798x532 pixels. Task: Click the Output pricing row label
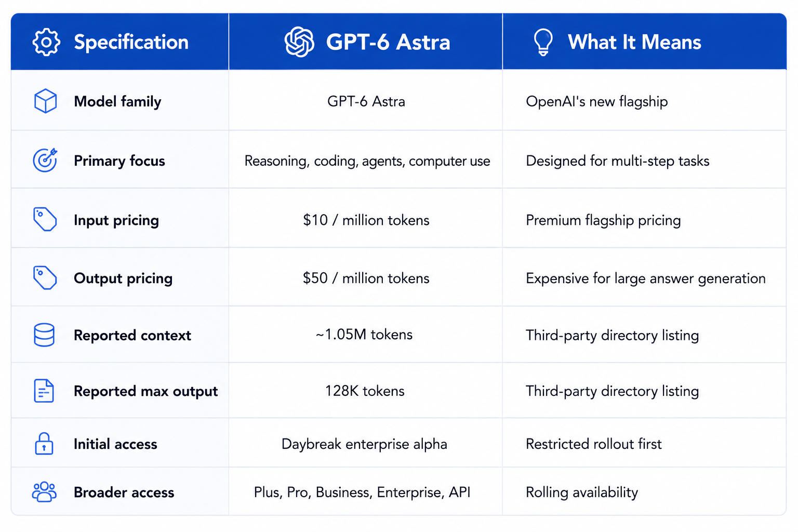(x=123, y=278)
